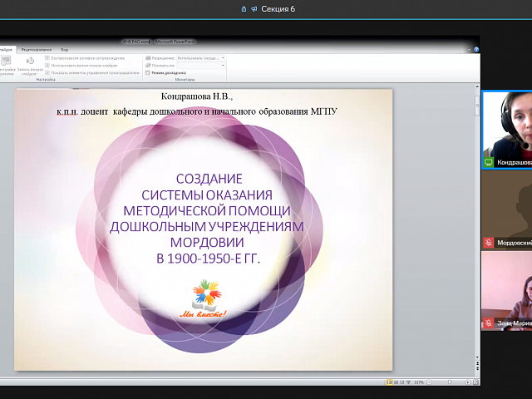Select Кондрашова's video thumbnail
The width and height of the screenshot is (532, 399).
pos(506,129)
